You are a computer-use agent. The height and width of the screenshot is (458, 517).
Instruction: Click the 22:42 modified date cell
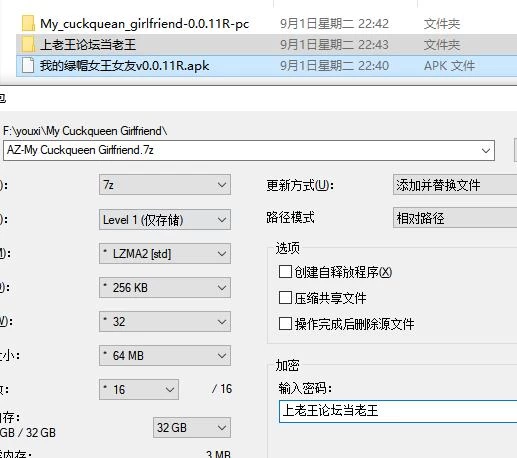click(x=334, y=24)
